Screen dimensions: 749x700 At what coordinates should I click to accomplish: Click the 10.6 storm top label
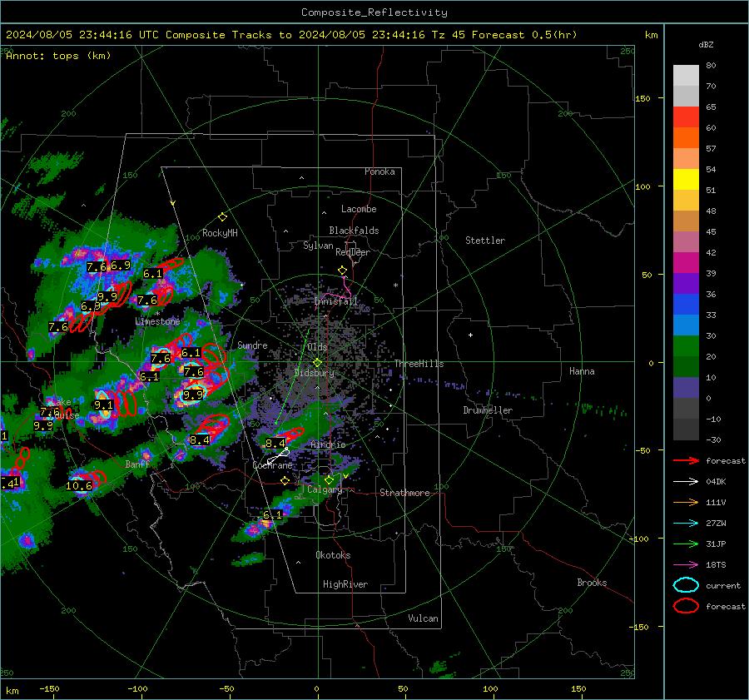point(79,486)
